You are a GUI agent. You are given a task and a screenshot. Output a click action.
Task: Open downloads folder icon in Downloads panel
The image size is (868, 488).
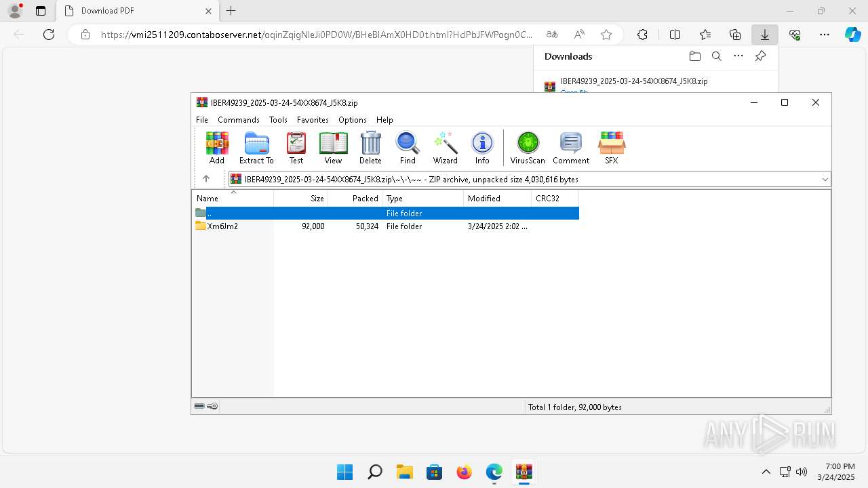click(x=694, y=56)
